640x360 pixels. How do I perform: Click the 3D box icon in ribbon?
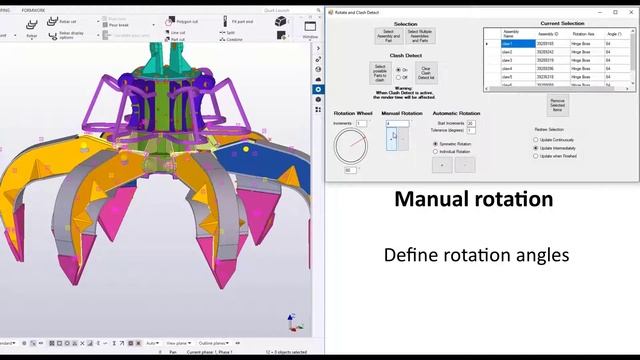click(x=280, y=22)
